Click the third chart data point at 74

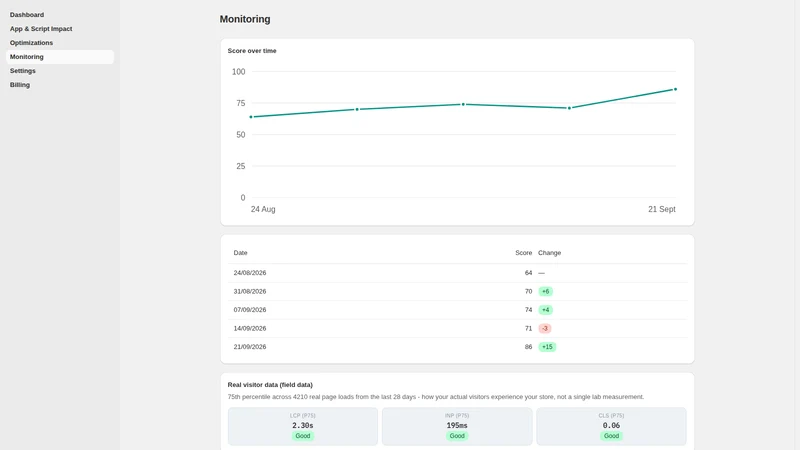click(x=463, y=104)
